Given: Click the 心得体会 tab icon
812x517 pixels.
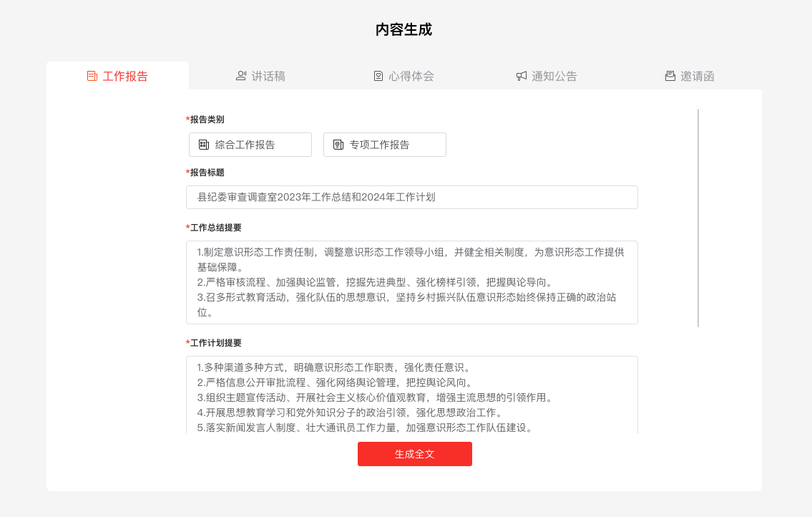Looking at the screenshot, I should 378,76.
